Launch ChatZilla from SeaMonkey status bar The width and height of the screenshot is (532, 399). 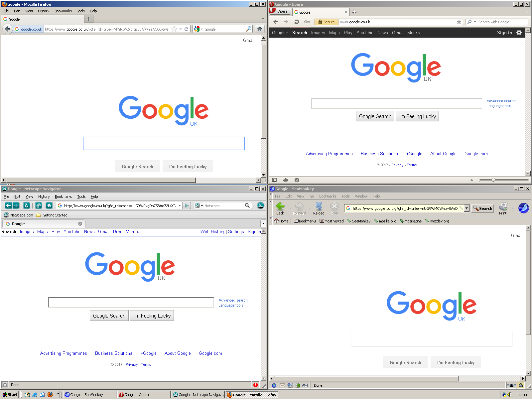(x=305, y=385)
